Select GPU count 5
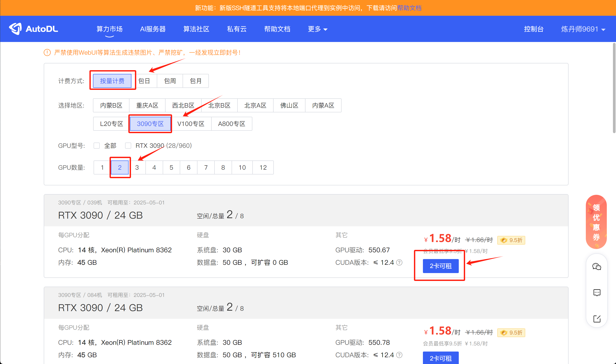This screenshot has width=616, height=364. 171,167
